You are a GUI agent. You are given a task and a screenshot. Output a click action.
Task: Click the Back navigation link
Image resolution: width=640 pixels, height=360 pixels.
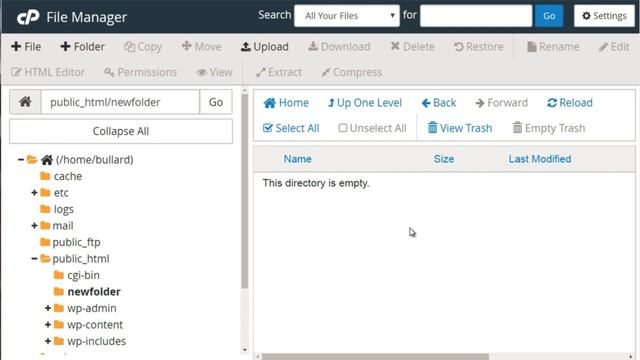tap(439, 103)
